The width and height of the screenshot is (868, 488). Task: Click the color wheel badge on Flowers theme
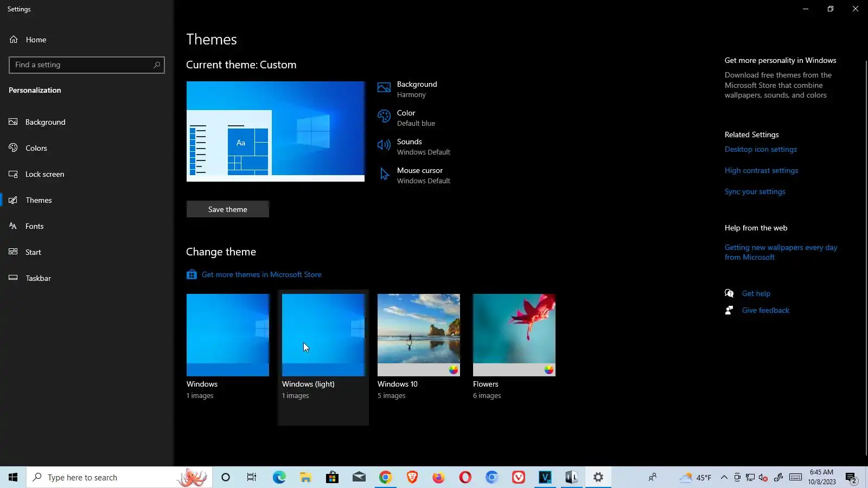[549, 370]
